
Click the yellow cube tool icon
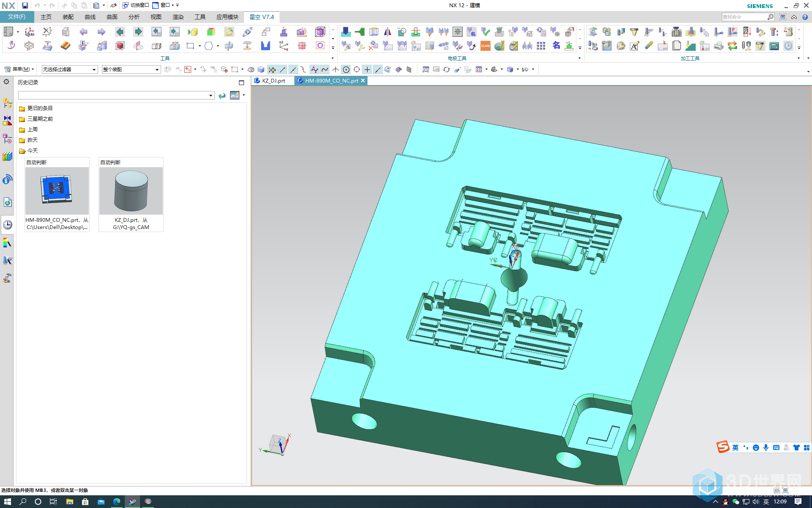[193, 32]
